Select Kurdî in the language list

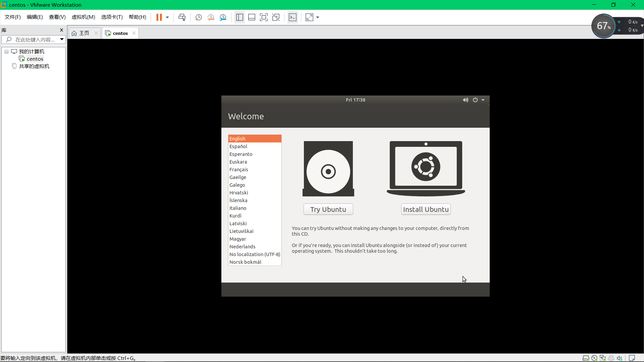[x=255, y=216]
